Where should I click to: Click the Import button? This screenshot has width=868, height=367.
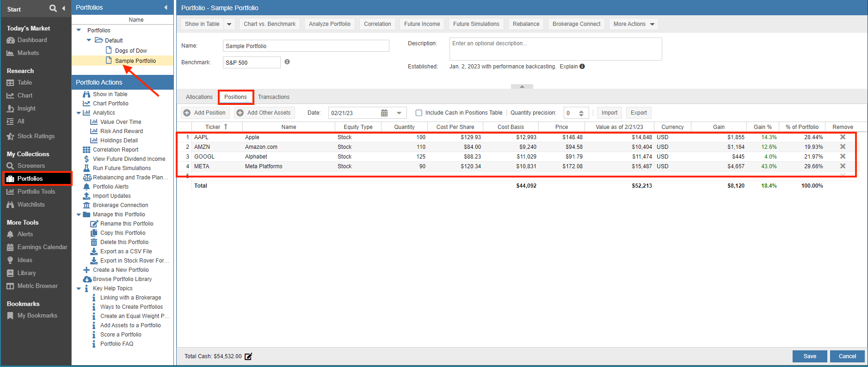(609, 113)
